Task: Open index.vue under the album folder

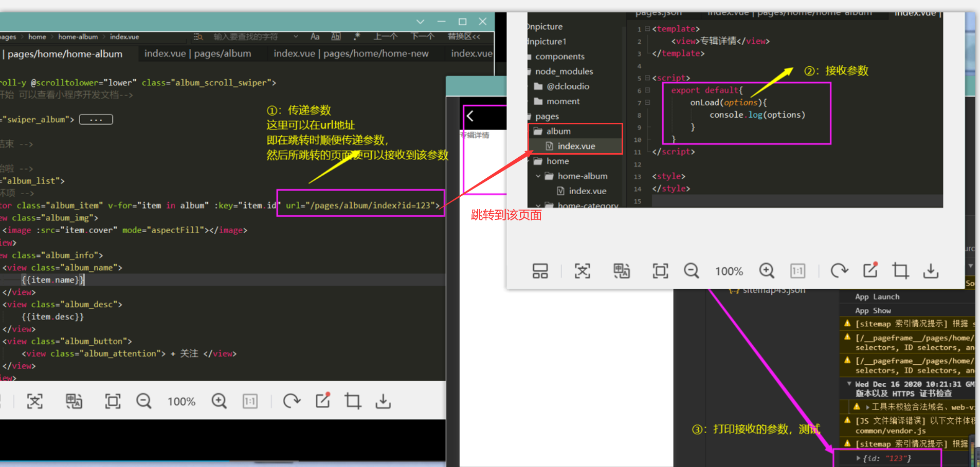Action: [x=575, y=146]
